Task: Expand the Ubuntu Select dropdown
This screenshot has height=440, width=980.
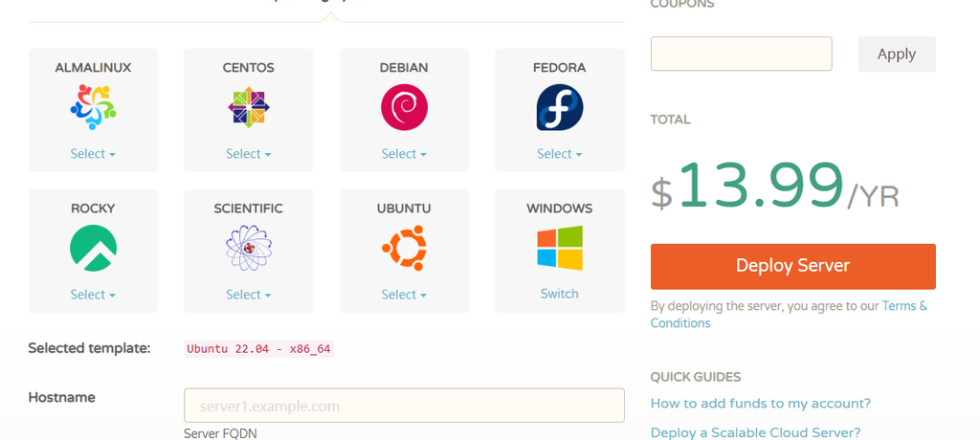Action: coord(404,295)
